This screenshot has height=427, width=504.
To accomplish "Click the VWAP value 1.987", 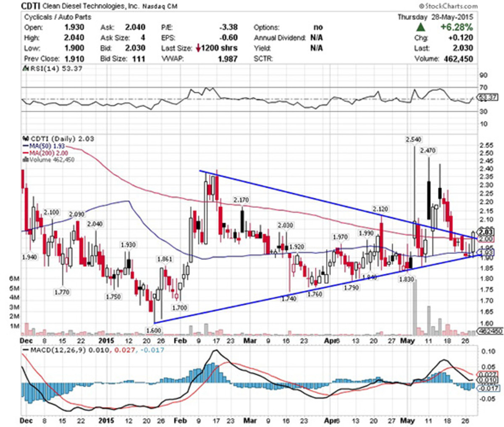I will [228, 59].
